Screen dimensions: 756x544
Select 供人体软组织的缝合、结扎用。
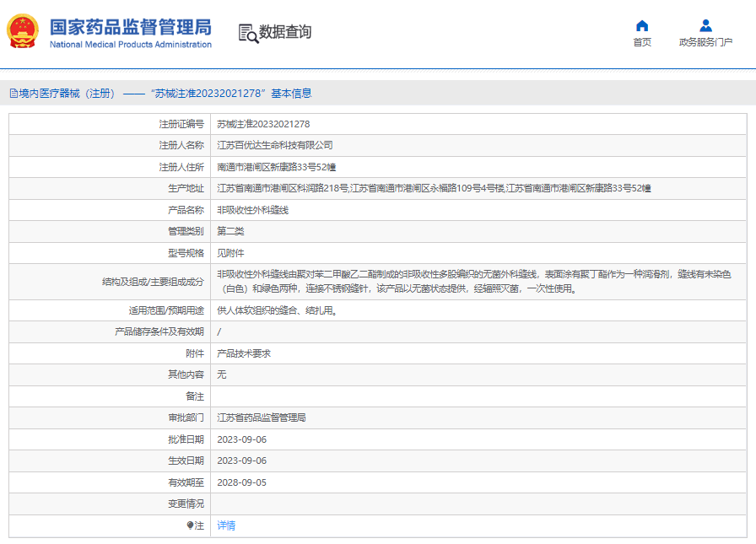(278, 310)
